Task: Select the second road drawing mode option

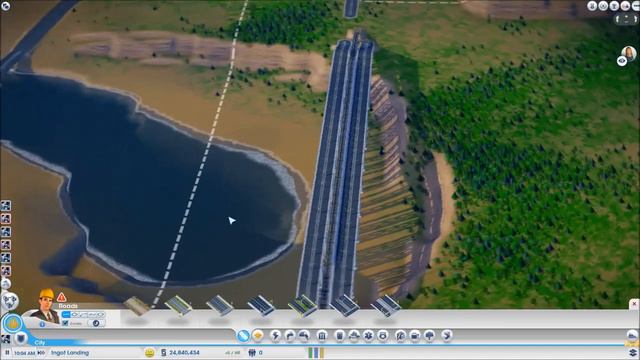Action: 75,314
